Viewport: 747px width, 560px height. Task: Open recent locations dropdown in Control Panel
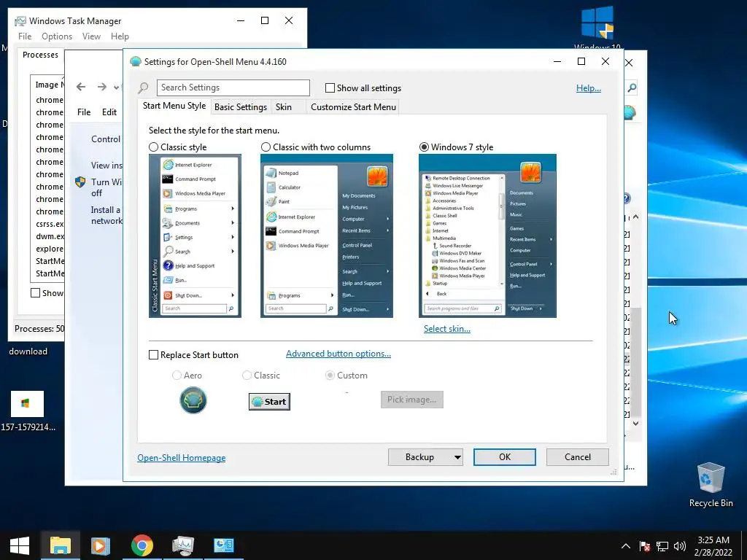tap(116, 87)
